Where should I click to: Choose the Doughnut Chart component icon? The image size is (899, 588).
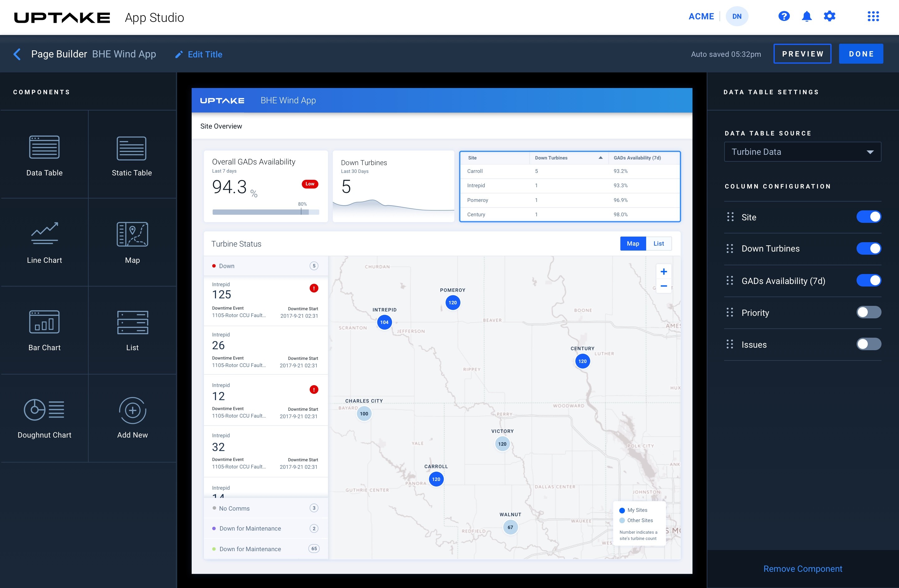click(x=44, y=409)
